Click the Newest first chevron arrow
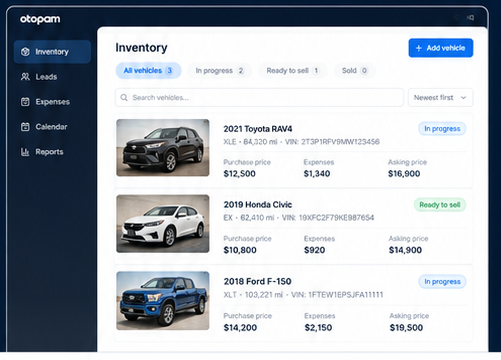Screen dimensions: 501x360 [463, 98]
